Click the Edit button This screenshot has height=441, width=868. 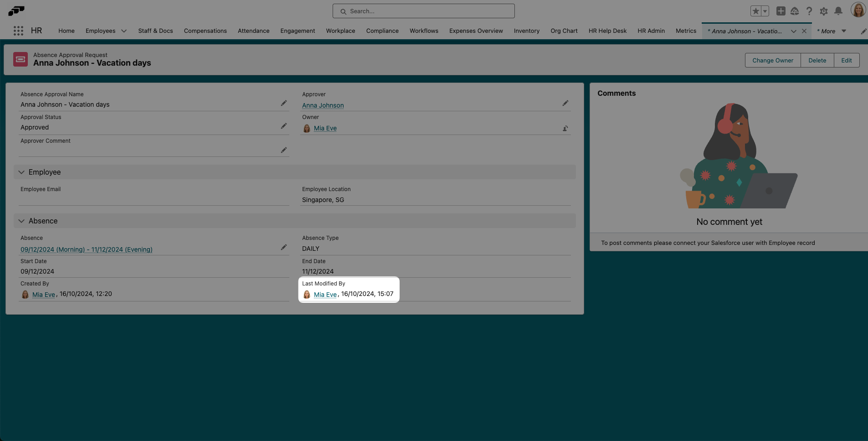point(846,60)
